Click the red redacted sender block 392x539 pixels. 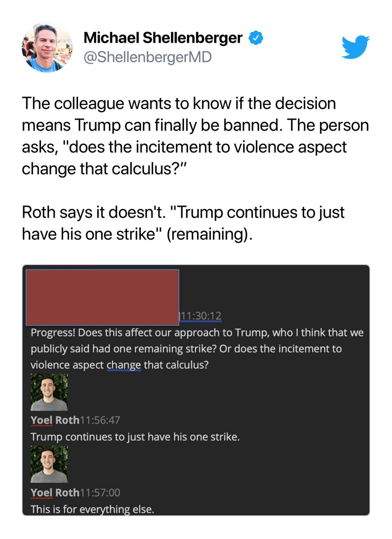click(102, 297)
